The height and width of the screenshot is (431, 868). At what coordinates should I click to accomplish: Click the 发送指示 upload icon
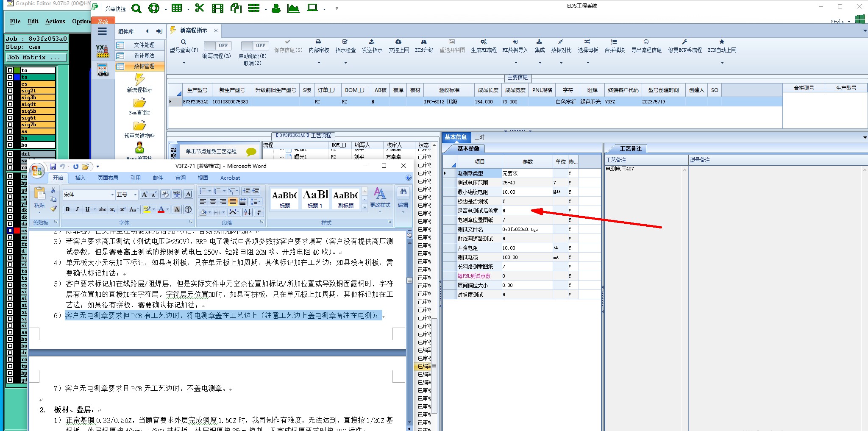click(372, 42)
